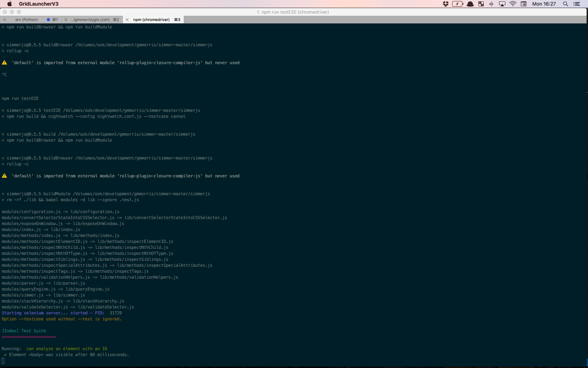Click the Apple menu logo
588x368 pixels.
tap(9, 4)
